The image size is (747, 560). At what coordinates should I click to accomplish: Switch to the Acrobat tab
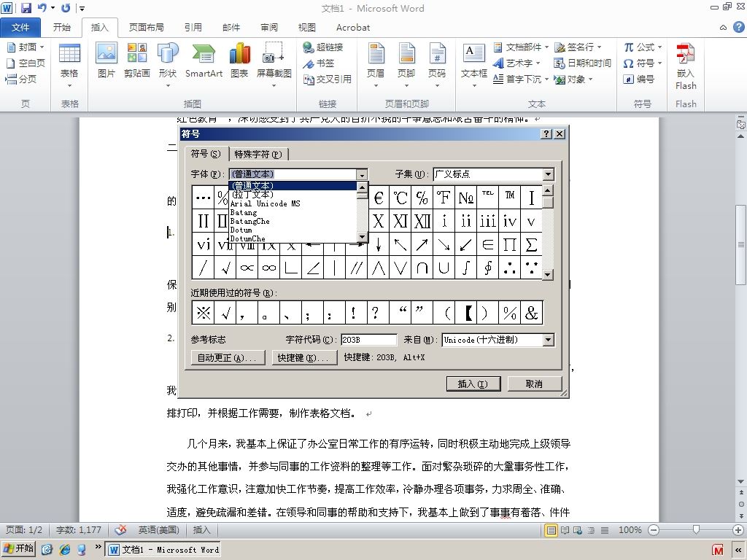coord(353,28)
